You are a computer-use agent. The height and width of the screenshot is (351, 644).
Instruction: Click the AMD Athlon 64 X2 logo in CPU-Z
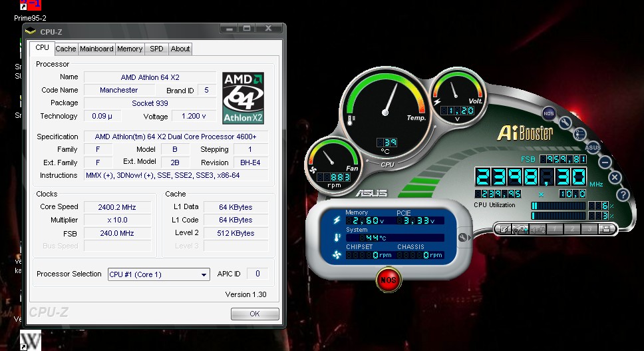tap(243, 98)
